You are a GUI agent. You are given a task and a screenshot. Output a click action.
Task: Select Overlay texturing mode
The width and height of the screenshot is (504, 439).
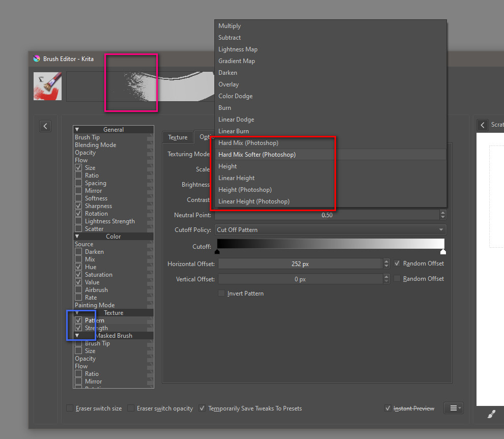point(330,84)
